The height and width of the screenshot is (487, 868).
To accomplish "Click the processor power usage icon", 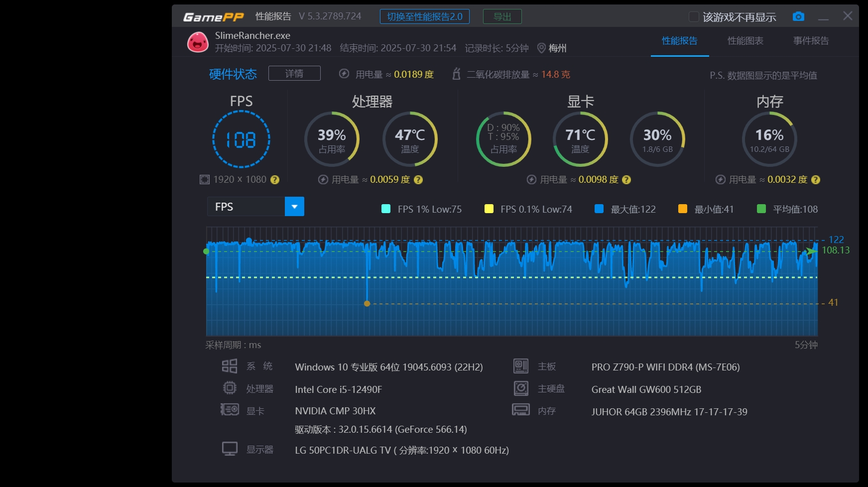I will tap(323, 180).
